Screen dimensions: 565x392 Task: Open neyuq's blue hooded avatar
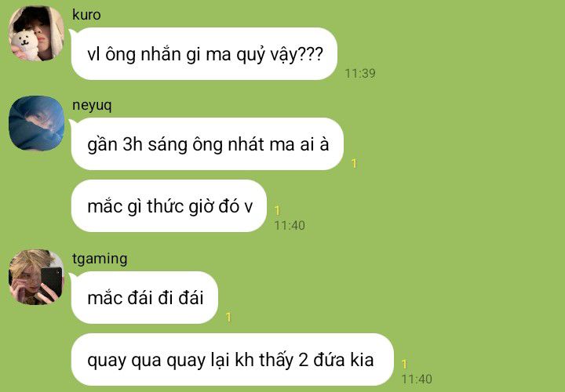[36, 123]
